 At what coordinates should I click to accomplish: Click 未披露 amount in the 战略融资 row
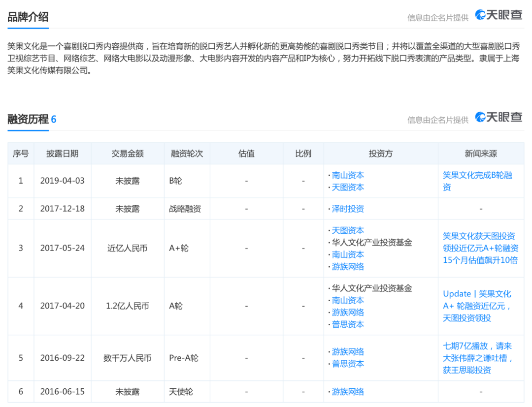pos(128,209)
